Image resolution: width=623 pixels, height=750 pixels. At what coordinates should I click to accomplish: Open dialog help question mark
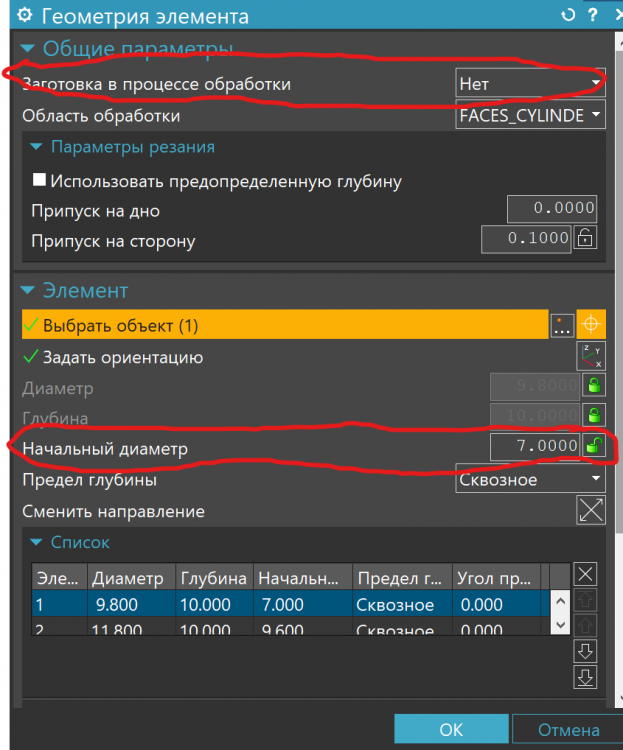[x=592, y=16]
